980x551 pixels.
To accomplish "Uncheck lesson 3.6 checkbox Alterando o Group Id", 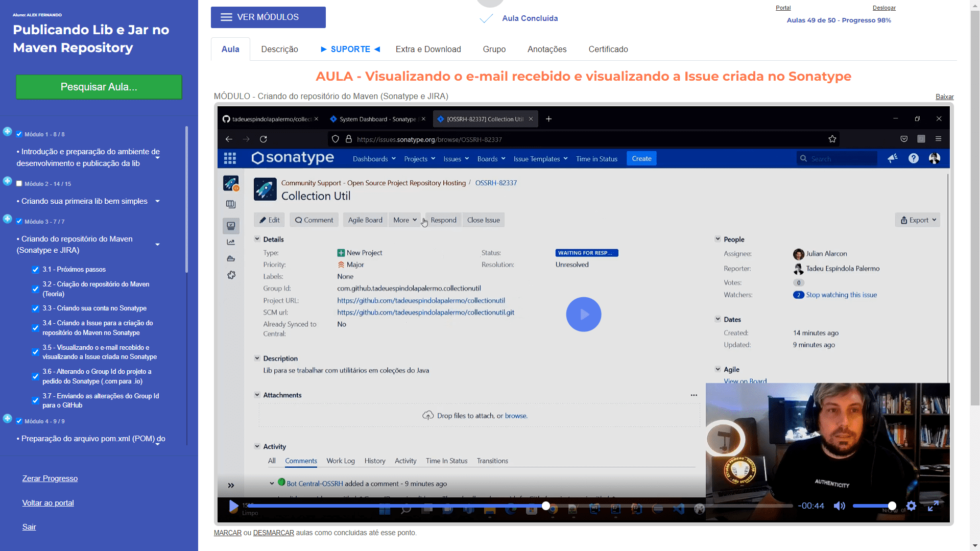I will [x=35, y=376].
